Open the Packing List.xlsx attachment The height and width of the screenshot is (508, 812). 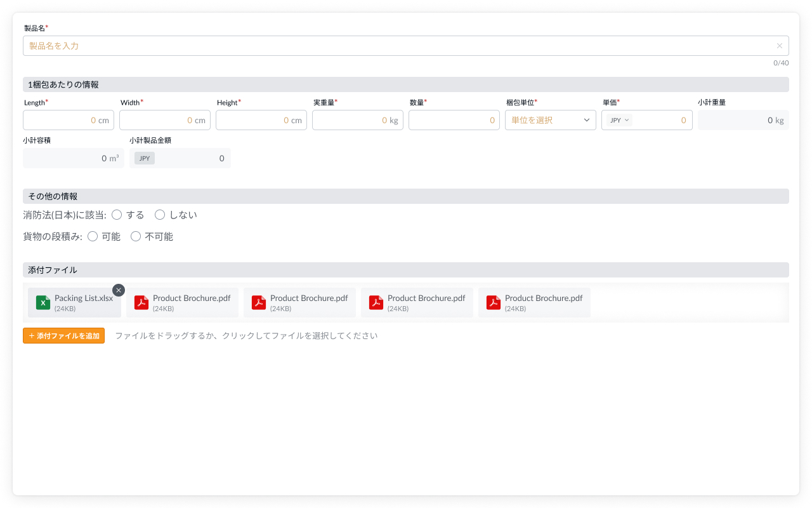(74, 303)
